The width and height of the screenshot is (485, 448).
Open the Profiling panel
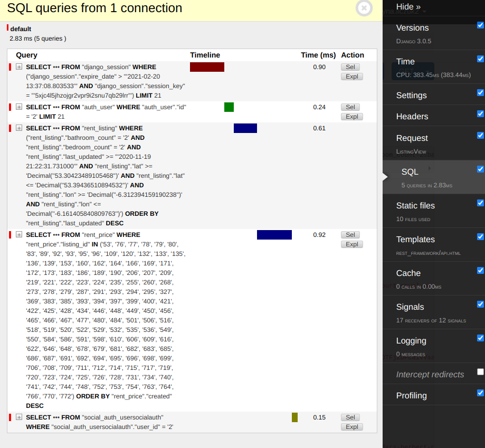(412, 396)
